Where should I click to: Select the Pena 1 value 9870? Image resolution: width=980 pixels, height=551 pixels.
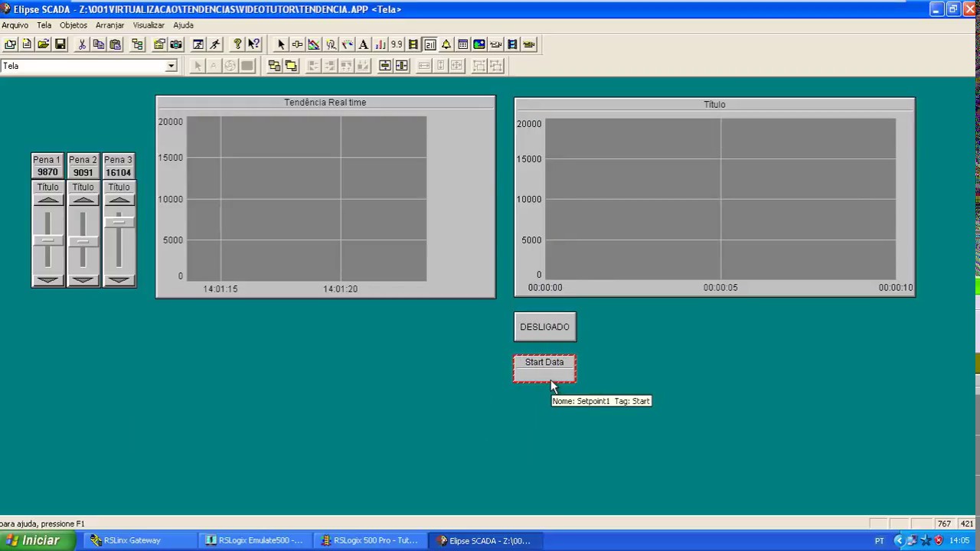point(47,172)
